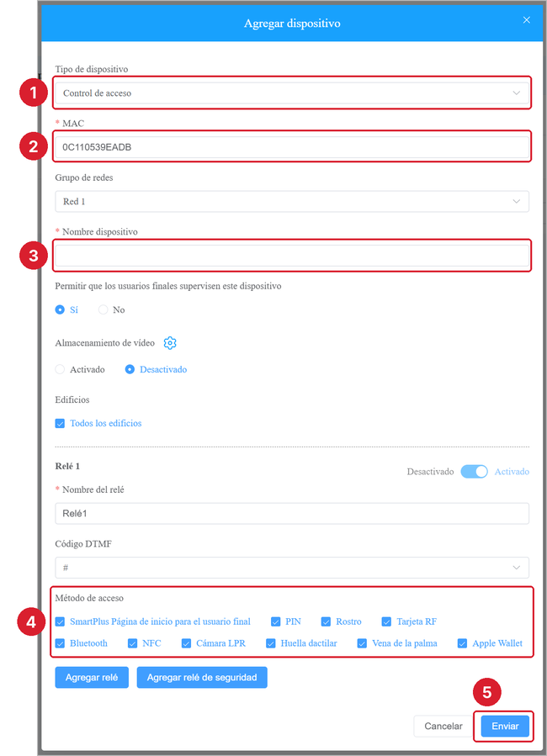Select the No radio option
547x756 pixels.
104,309
